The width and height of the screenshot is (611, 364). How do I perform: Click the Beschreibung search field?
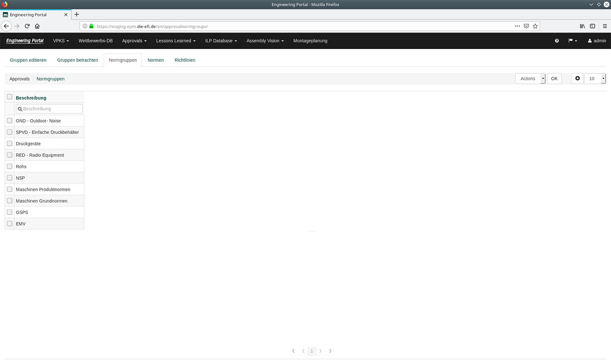[x=49, y=109]
